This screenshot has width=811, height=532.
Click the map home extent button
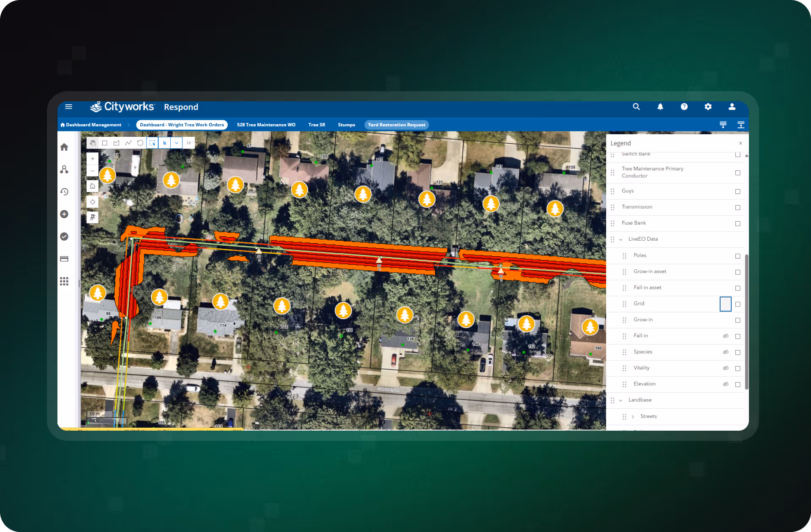click(x=93, y=186)
